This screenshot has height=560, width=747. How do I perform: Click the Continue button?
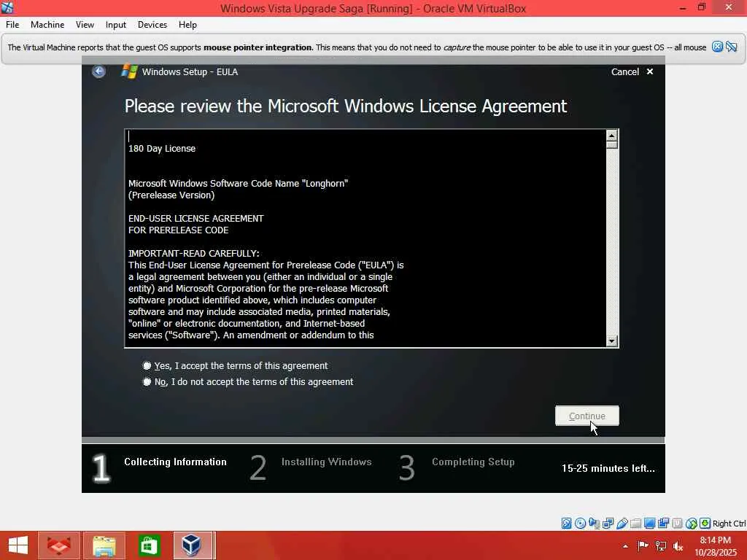(587, 416)
